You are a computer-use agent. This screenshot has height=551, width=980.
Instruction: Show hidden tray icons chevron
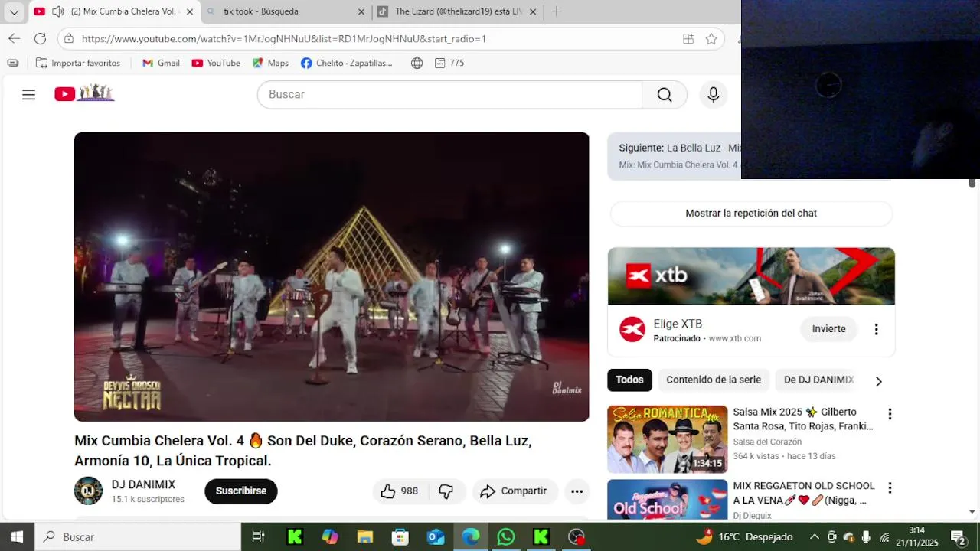pyautogui.click(x=814, y=536)
